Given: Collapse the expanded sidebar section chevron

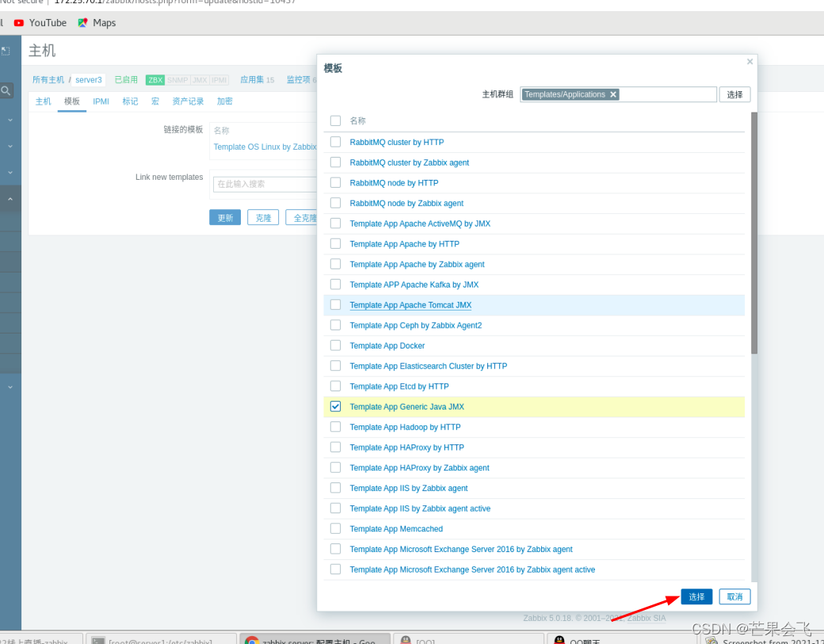Looking at the screenshot, I should click(10, 199).
